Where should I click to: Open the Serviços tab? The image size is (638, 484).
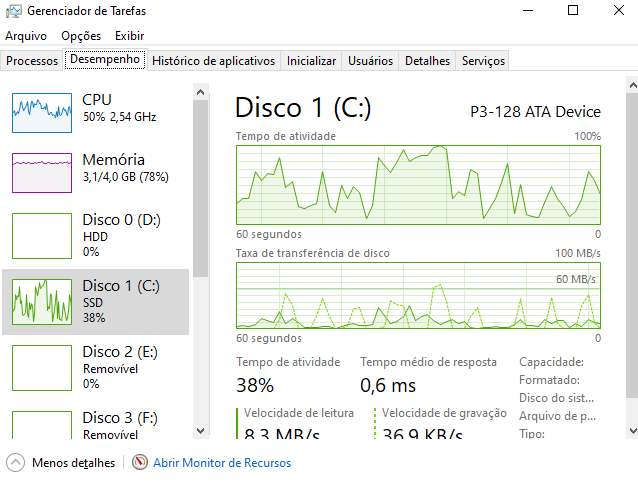(483, 61)
